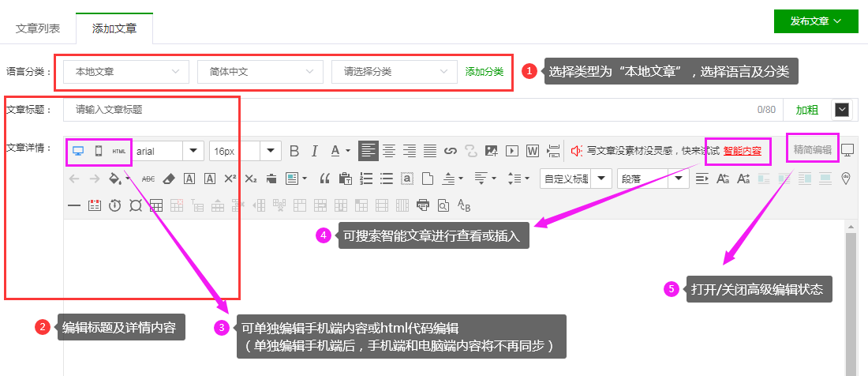This screenshot has height=376, width=868.
Task: Insert Baidu map location pin icon
Action: (845, 178)
